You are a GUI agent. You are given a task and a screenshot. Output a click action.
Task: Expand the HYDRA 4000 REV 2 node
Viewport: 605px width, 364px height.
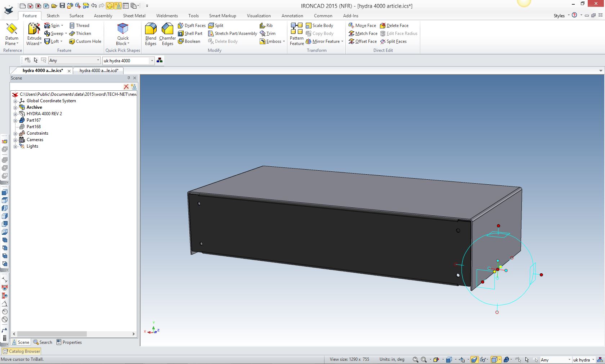pos(15,114)
